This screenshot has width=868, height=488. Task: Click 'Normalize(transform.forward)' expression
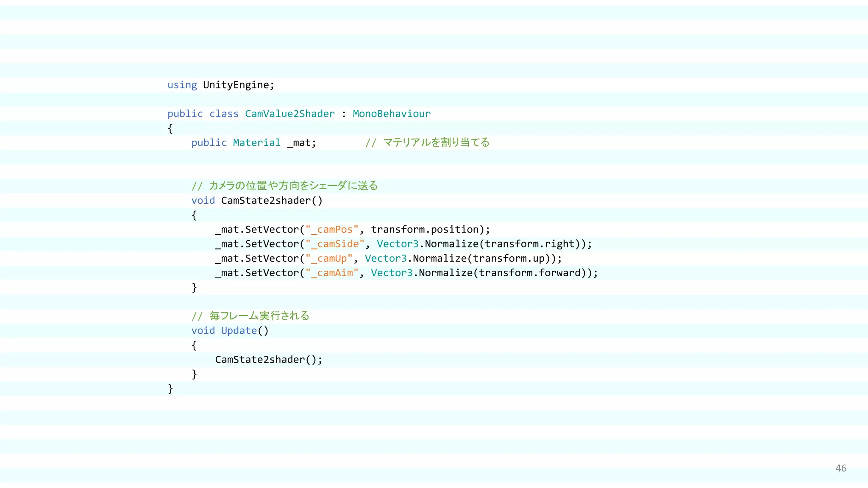[x=503, y=273]
